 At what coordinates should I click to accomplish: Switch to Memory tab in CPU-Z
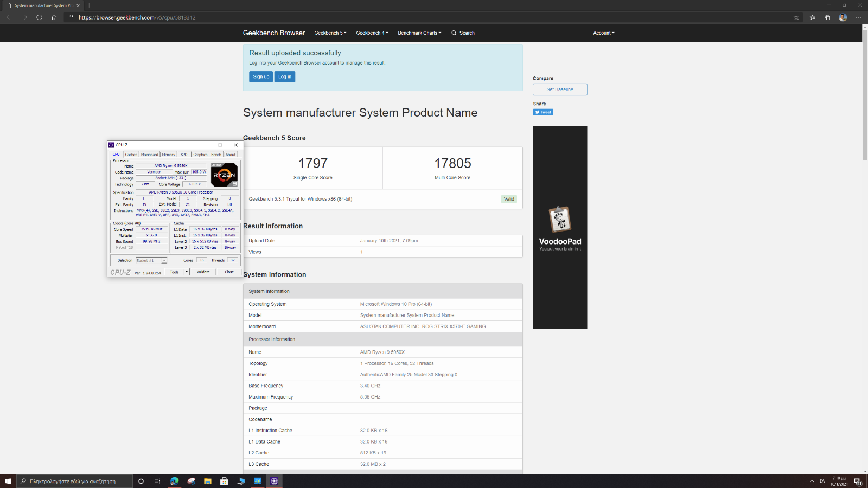point(169,155)
